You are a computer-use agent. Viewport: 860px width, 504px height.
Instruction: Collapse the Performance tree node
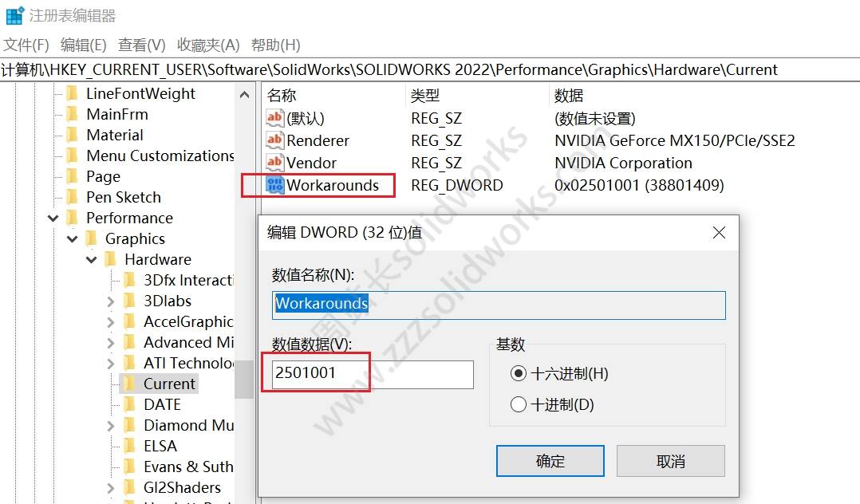[53, 218]
